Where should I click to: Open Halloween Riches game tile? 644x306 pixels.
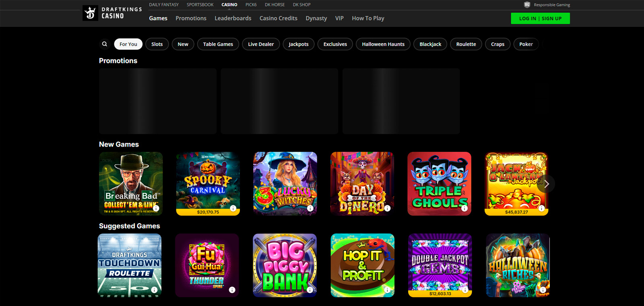[x=518, y=265]
